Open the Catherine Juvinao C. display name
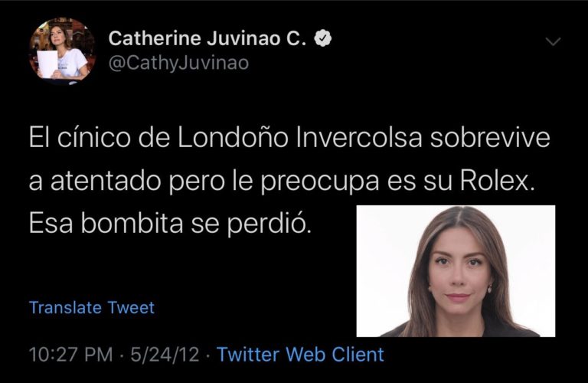 (x=207, y=38)
